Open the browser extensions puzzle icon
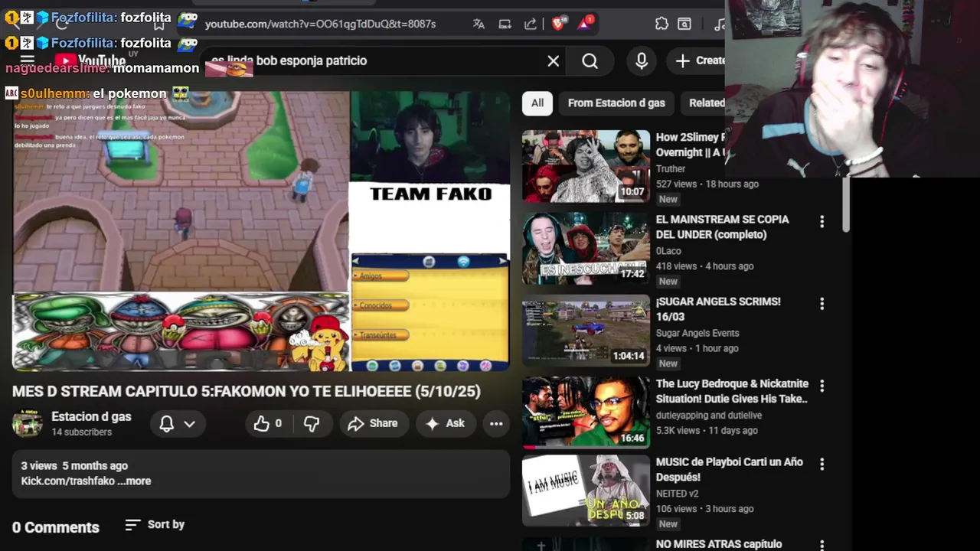This screenshot has width=980, height=551. pos(661,24)
